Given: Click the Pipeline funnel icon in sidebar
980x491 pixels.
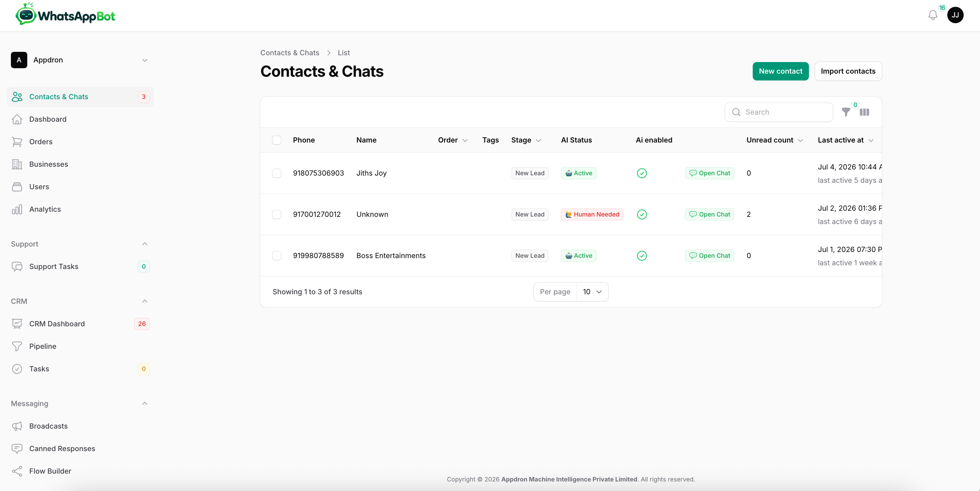Looking at the screenshot, I should tap(17, 346).
